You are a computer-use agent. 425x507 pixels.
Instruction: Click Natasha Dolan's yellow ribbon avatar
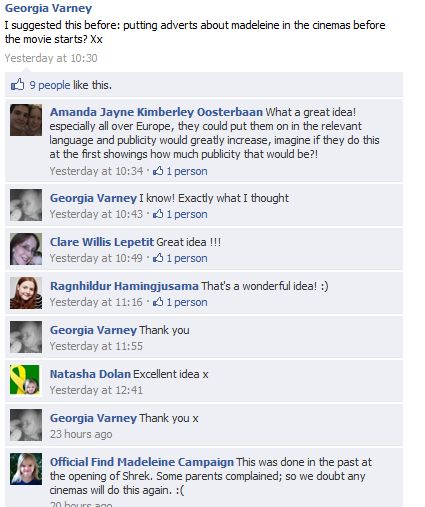pos(25,380)
